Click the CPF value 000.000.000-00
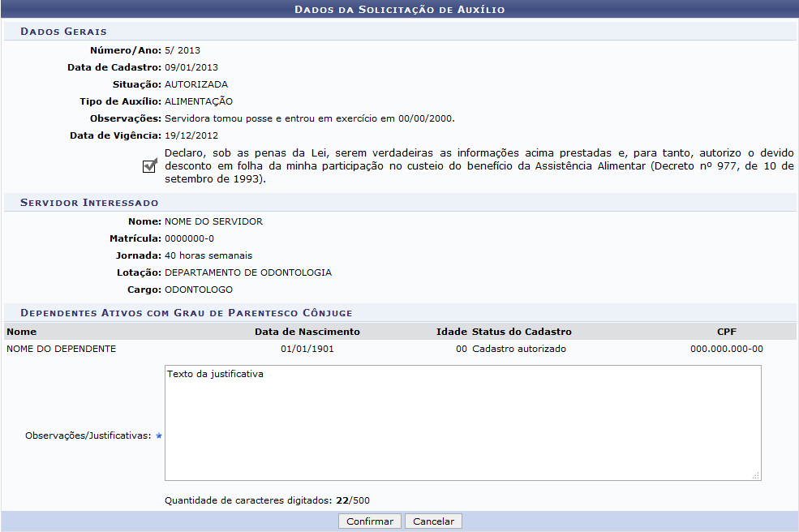This screenshot has height=532, width=799. (726, 350)
